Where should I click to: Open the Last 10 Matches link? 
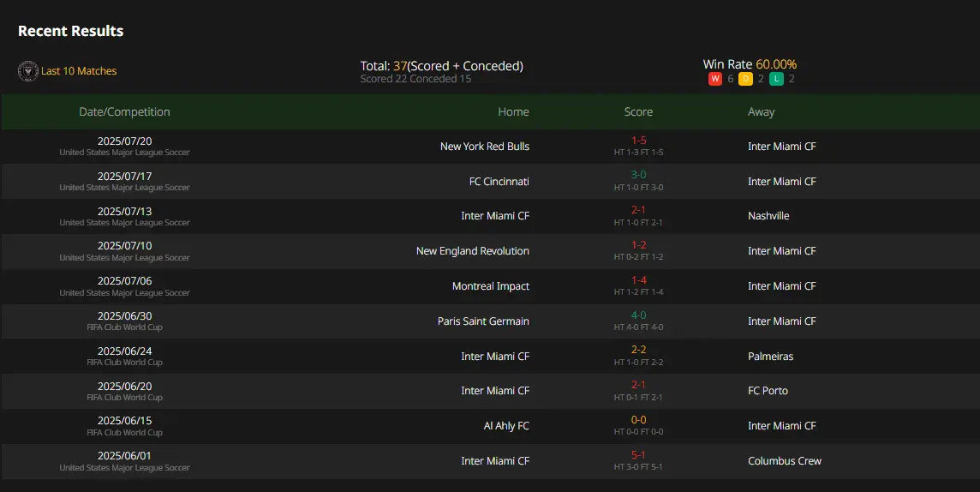click(79, 71)
